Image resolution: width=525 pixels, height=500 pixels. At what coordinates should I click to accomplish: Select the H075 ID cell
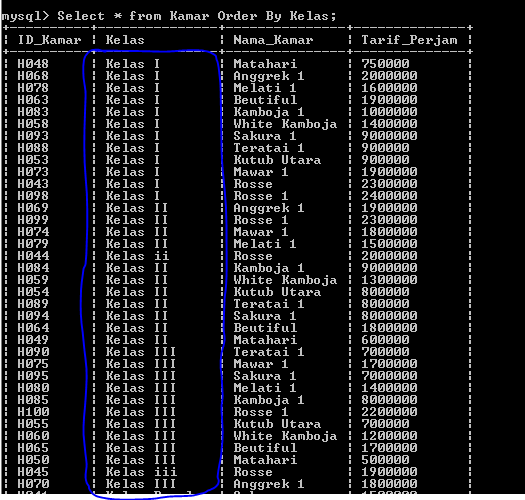[x=33, y=364]
